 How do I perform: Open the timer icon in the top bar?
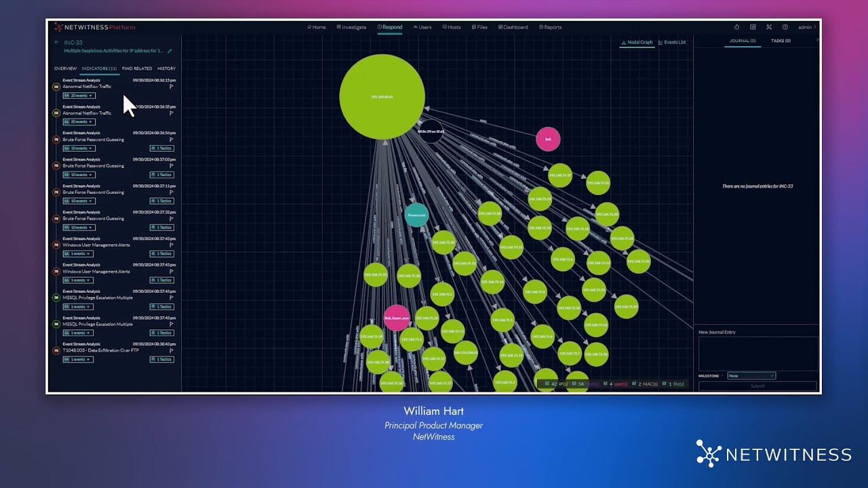click(x=737, y=27)
